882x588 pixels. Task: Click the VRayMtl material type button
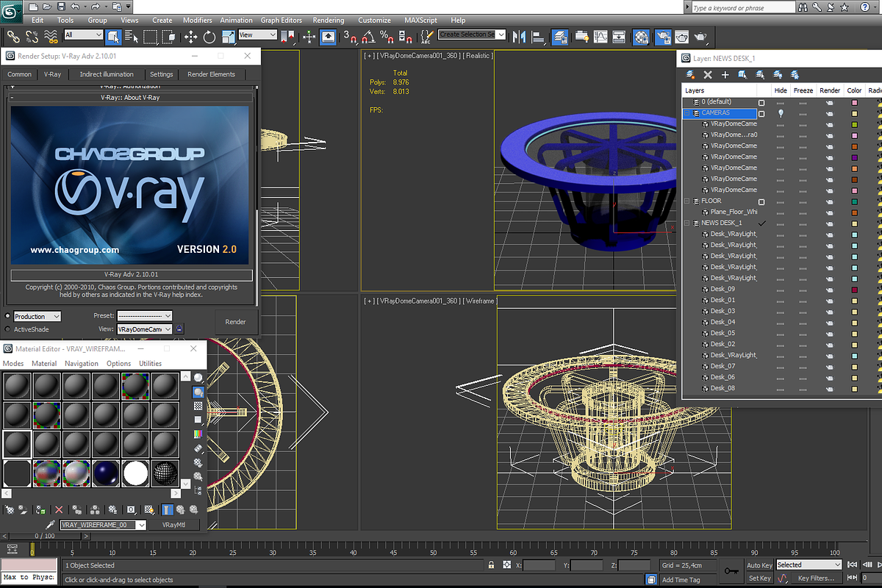[x=174, y=525]
